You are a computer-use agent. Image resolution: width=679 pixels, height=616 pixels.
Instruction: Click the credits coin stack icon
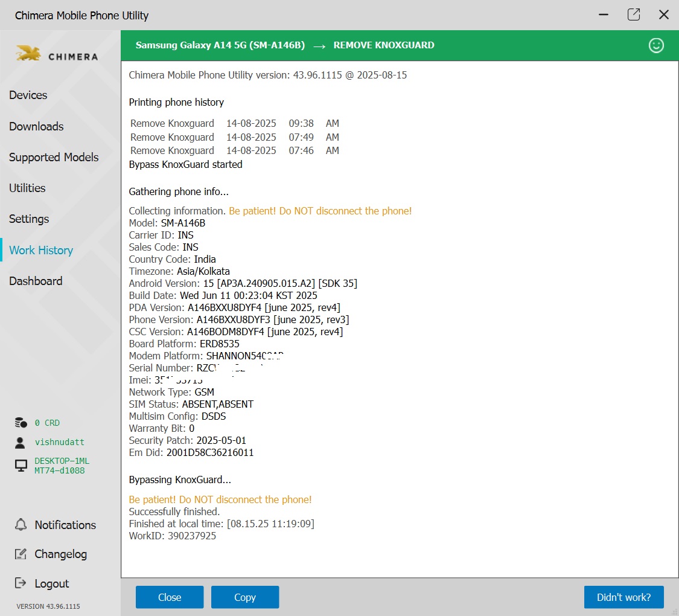21,422
